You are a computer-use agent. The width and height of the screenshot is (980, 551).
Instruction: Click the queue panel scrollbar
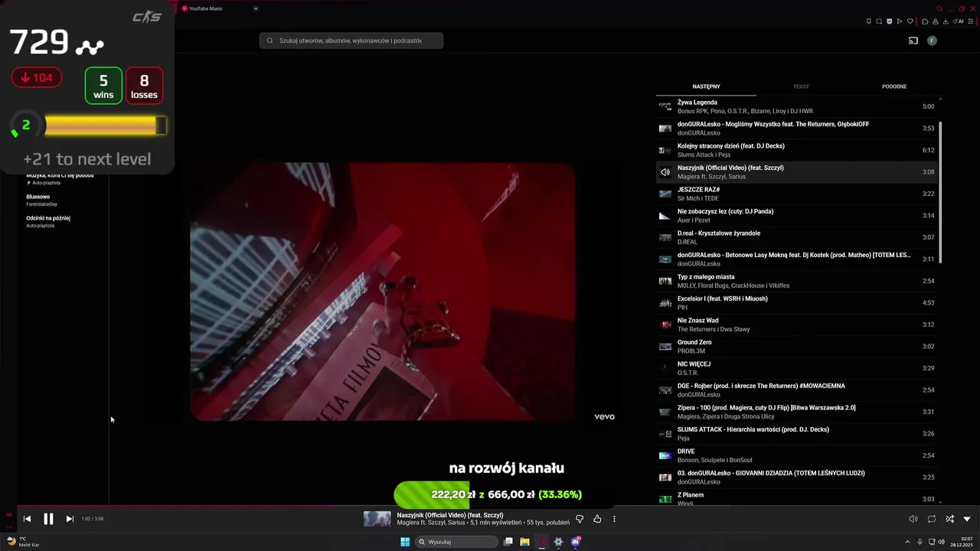pyautogui.click(x=940, y=191)
